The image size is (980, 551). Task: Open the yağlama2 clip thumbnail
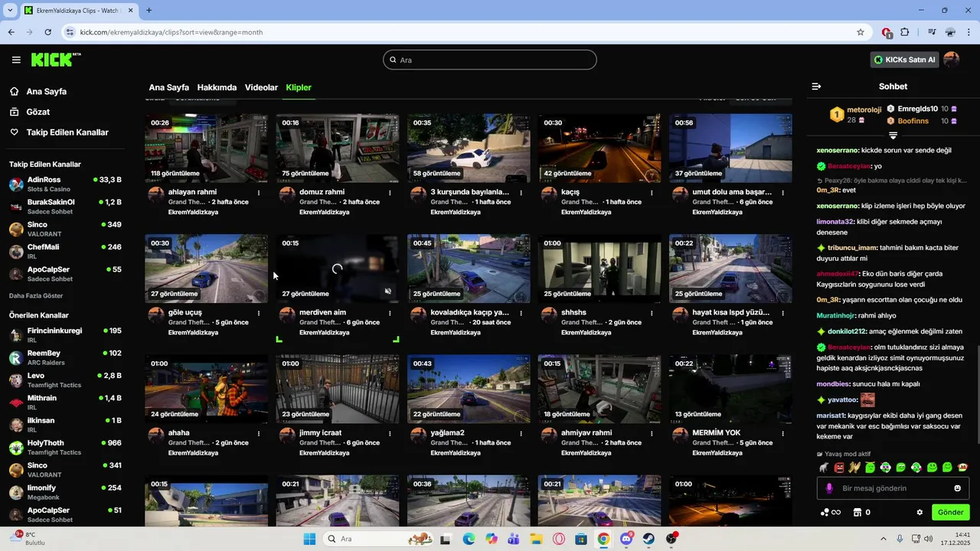point(469,390)
